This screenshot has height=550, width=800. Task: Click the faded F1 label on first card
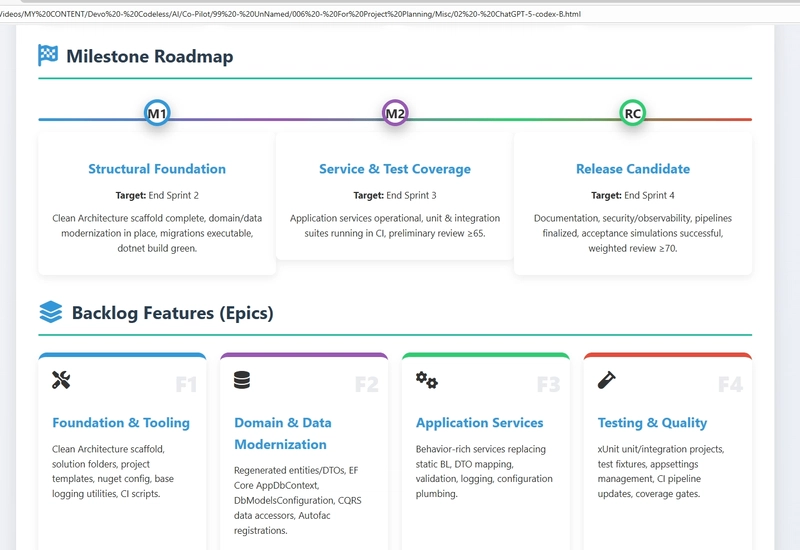tap(186, 384)
